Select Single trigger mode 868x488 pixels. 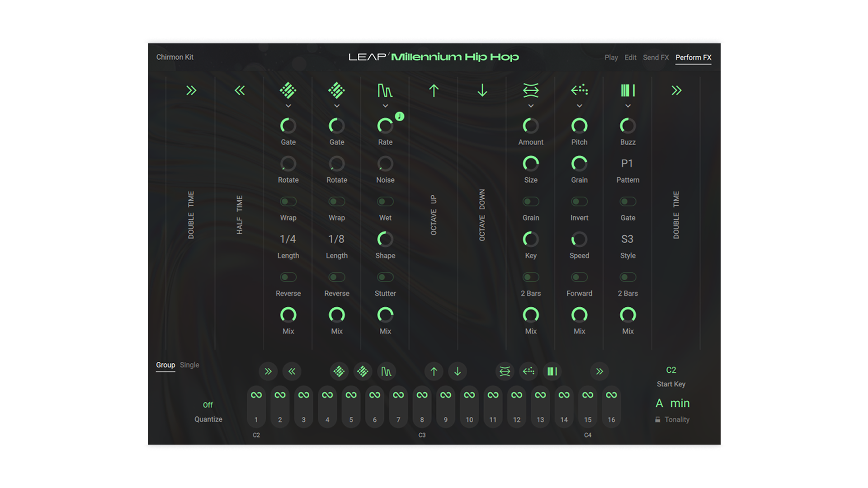pos(189,365)
